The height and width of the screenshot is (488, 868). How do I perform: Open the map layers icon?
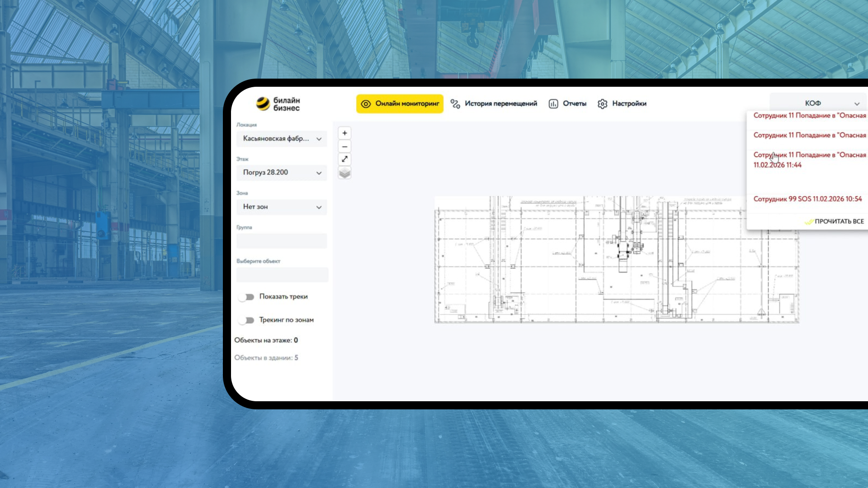[344, 173]
